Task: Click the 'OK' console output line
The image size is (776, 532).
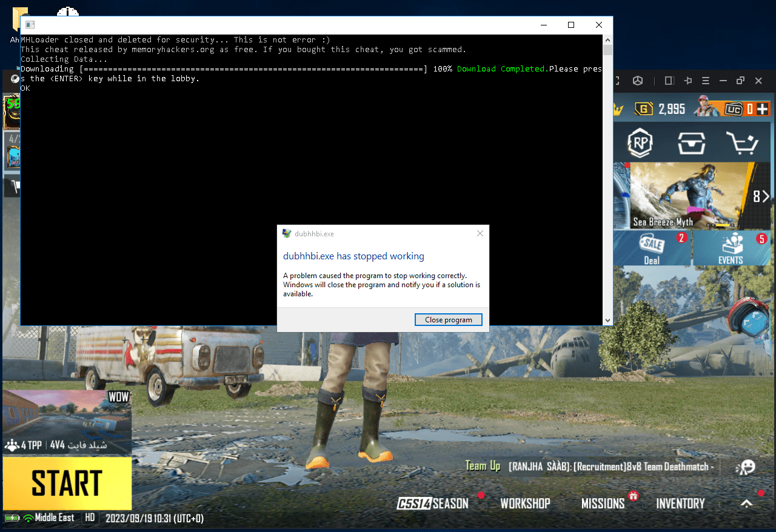Action: [x=25, y=88]
